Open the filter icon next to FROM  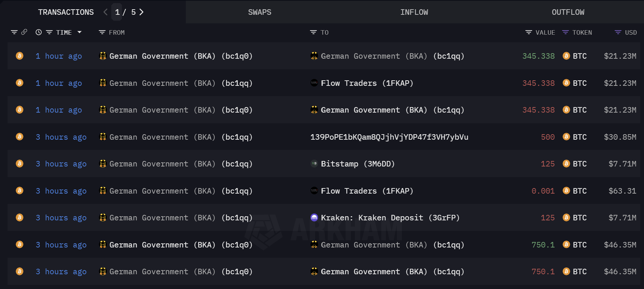[x=102, y=32]
